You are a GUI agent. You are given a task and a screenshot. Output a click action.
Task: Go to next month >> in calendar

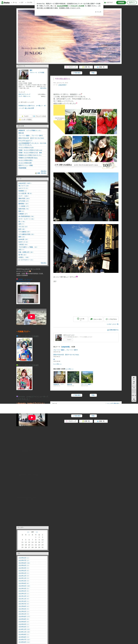coord(37,532)
